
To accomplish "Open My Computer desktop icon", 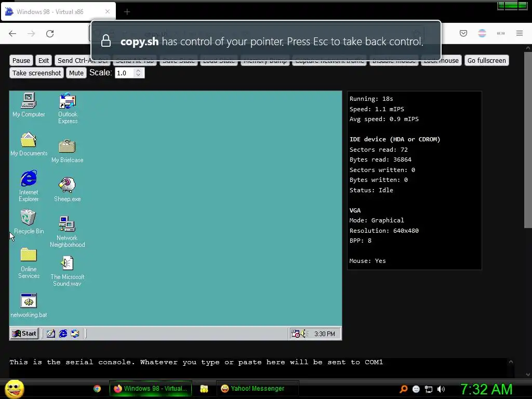I will tap(29, 105).
